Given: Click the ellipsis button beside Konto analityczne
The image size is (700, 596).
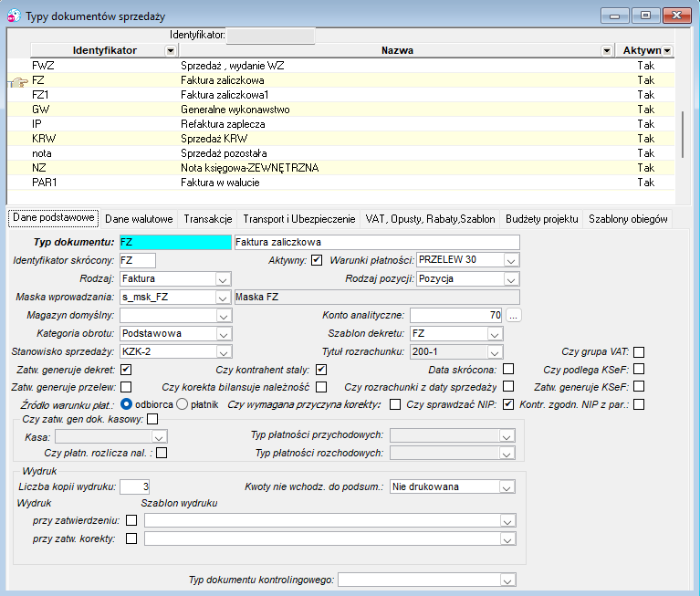Looking at the screenshot, I should click(514, 315).
